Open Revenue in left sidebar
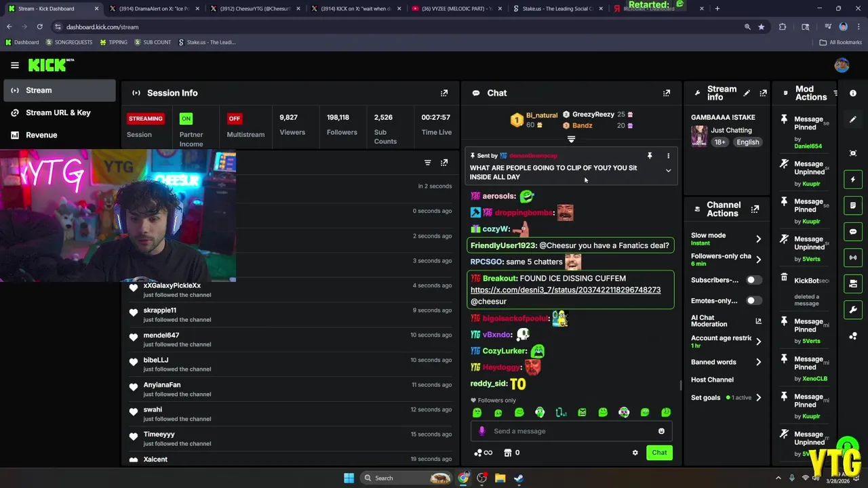The width and height of the screenshot is (868, 488). click(59, 135)
